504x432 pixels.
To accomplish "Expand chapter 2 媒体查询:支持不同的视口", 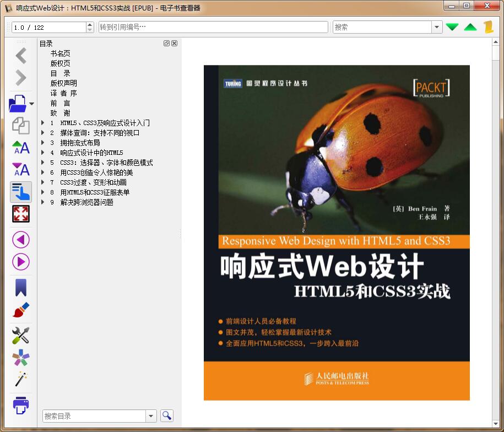I will coord(43,132).
